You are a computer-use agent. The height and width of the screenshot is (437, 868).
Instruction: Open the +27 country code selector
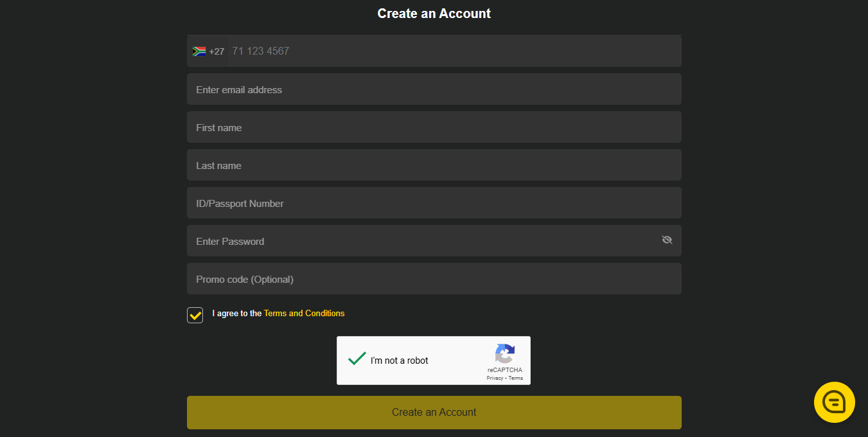[x=217, y=51]
